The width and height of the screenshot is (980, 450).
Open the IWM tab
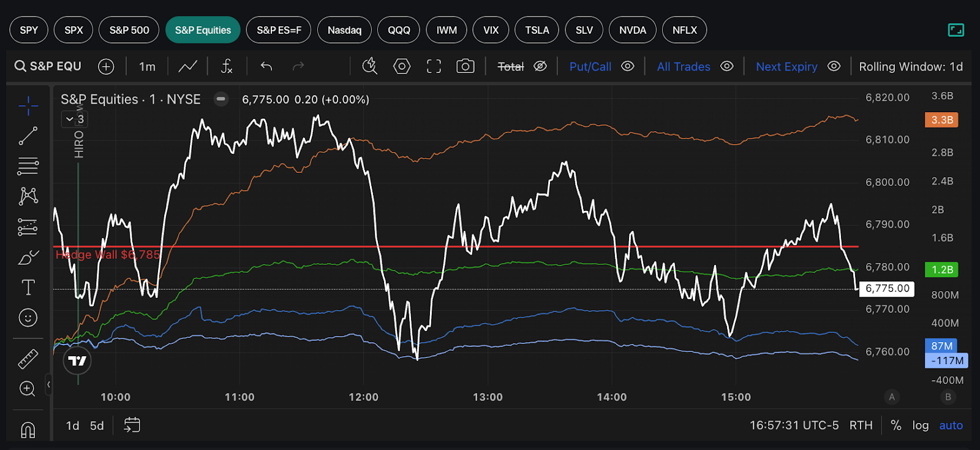click(x=447, y=30)
